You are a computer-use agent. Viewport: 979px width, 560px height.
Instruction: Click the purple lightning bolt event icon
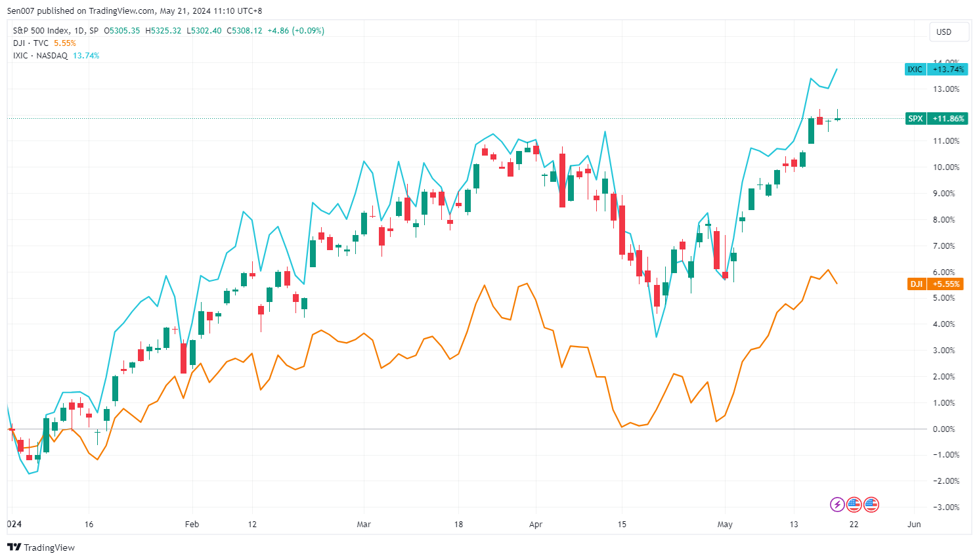pos(837,504)
